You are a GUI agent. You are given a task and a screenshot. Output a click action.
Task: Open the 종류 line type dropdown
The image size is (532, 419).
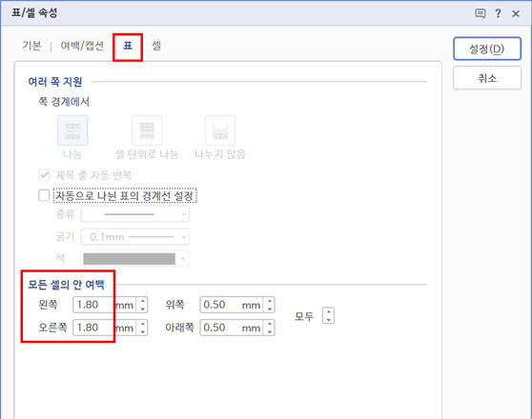click(135, 214)
